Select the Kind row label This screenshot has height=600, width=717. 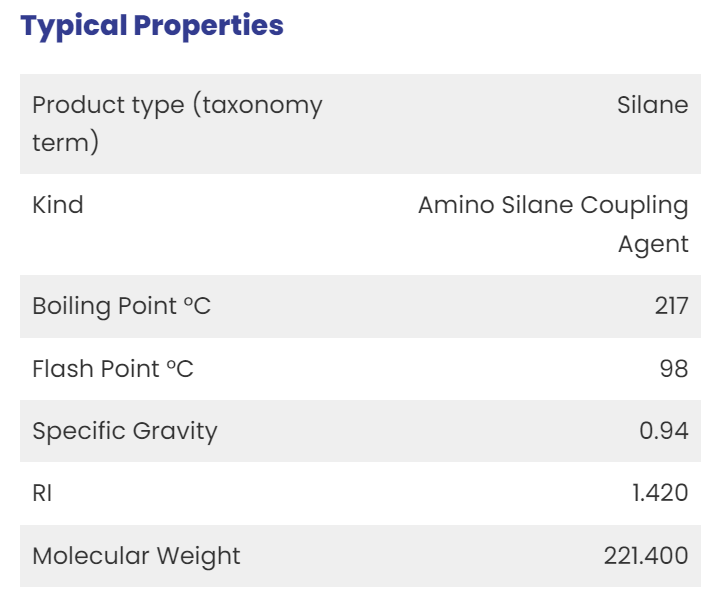[x=58, y=204]
